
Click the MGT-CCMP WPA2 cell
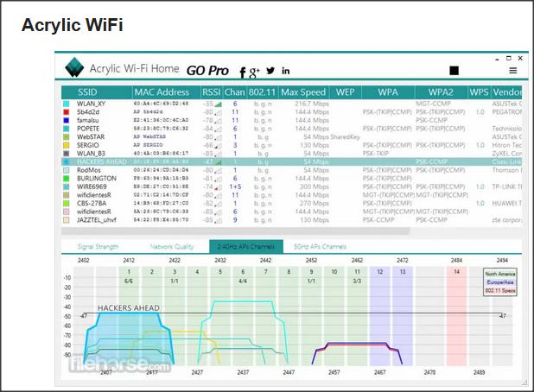coord(433,104)
